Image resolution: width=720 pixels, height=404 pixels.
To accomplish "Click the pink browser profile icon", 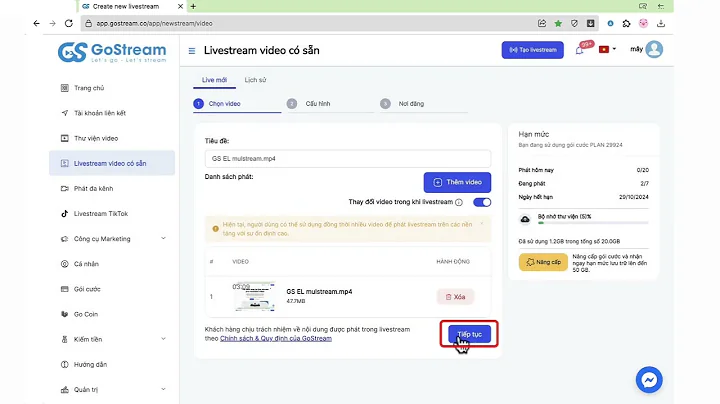I will coord(643,23).
